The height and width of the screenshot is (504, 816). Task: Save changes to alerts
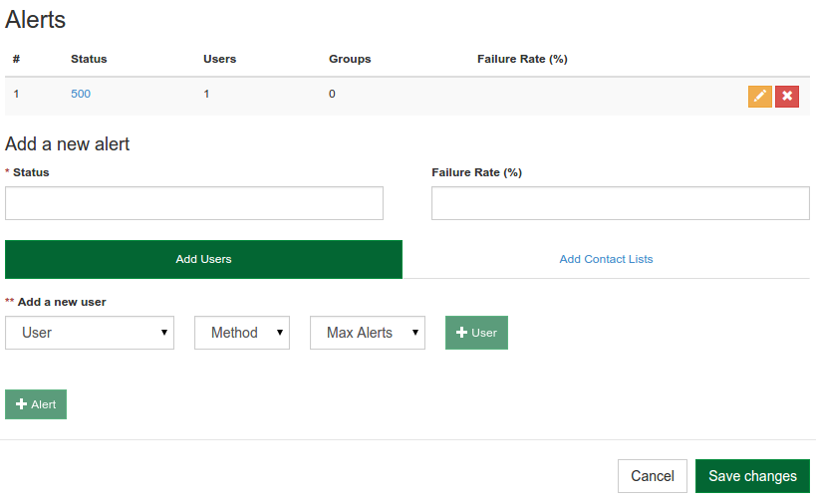pos(752,476)
